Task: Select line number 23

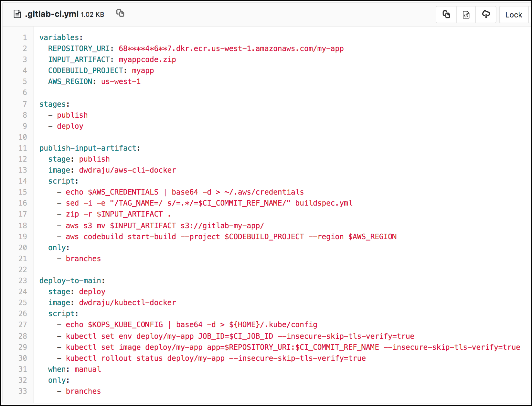Action: (x=23, y=281)
